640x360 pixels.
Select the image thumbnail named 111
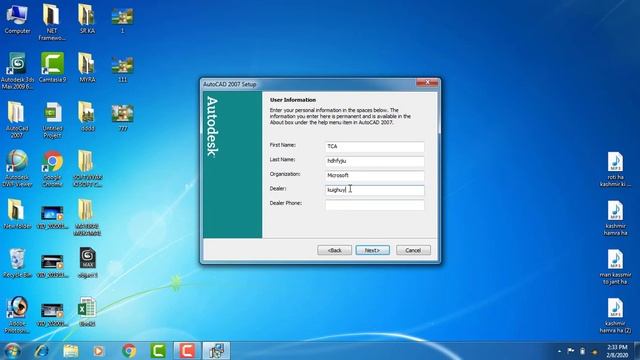122,69
